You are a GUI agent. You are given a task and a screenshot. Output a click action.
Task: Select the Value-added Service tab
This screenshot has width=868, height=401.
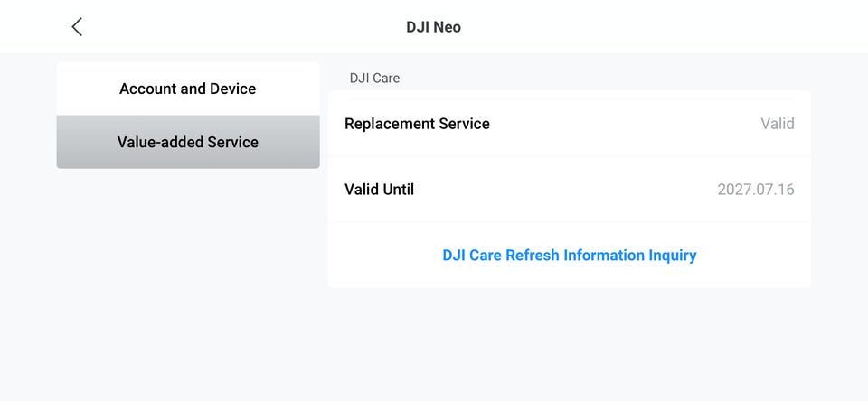point(188,142)
